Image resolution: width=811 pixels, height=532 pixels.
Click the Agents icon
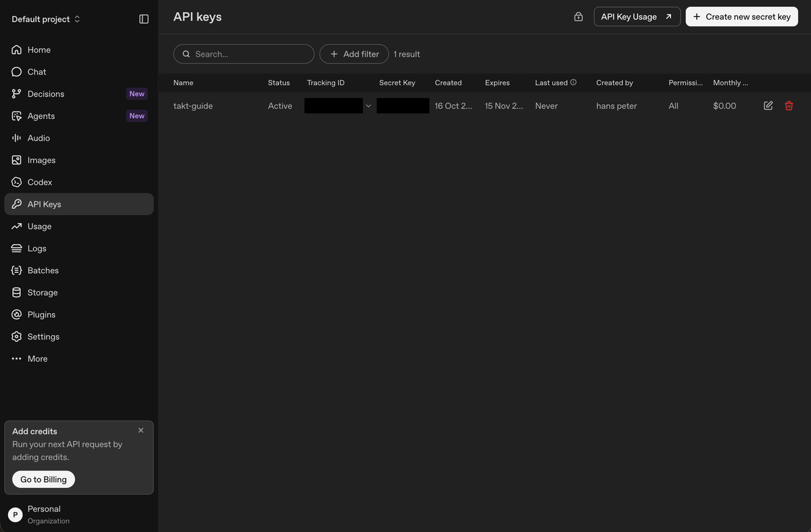click(17, 116)
